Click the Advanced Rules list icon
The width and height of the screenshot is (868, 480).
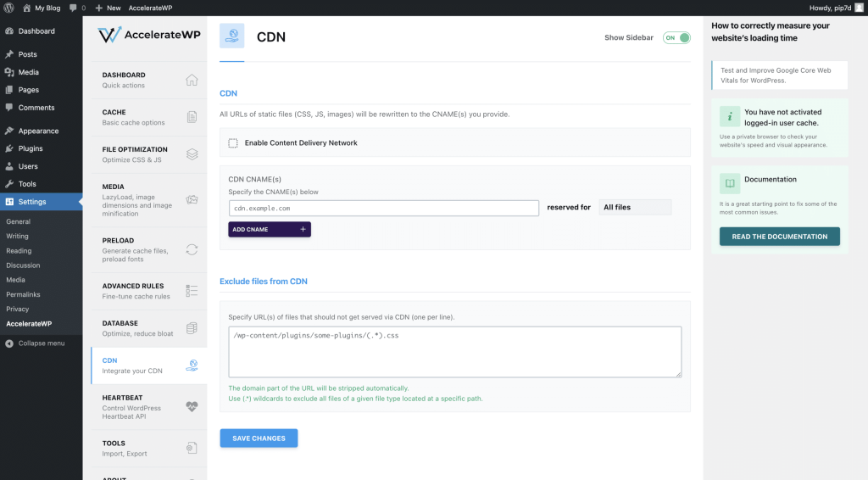192,291
